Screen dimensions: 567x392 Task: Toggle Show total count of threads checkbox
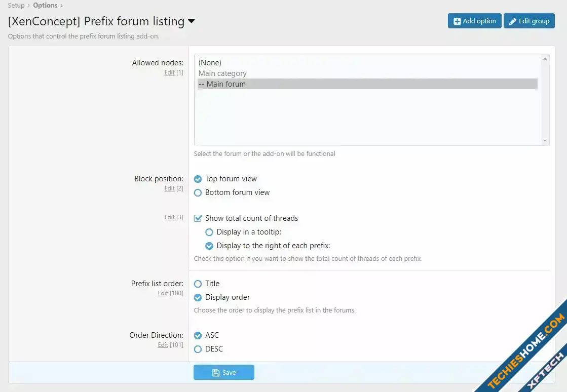tap(198, 218)
